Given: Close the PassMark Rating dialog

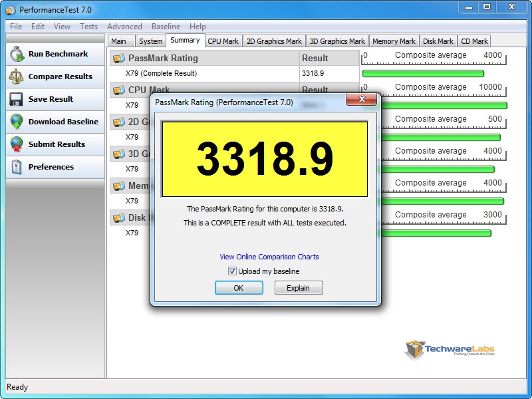Looking at the screenshot, I should [361, 99].
